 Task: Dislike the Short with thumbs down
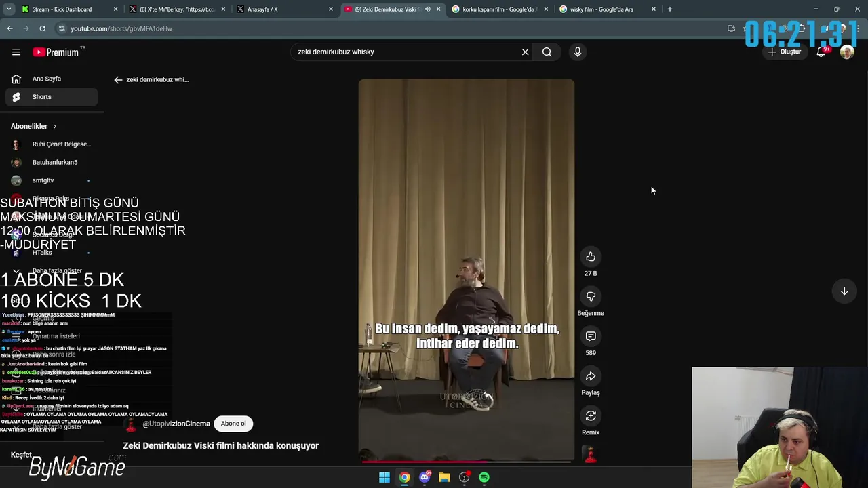591,297
